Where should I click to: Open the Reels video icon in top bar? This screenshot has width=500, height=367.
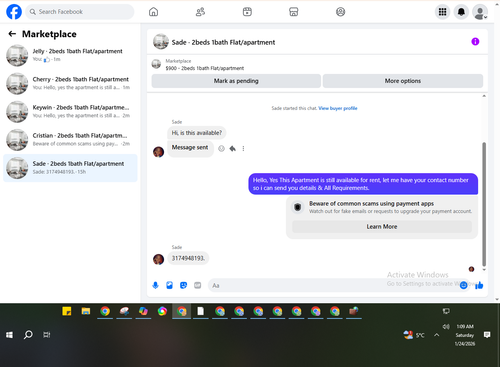(x=247, y=12)
